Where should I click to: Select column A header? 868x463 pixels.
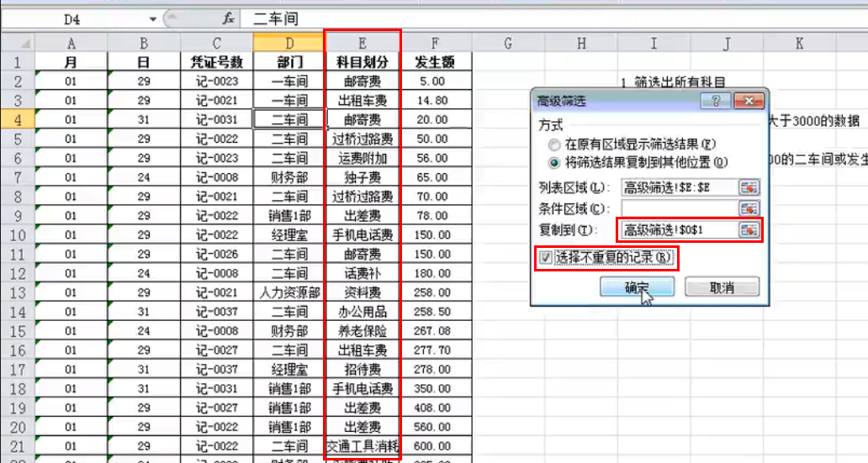click(71, 43)
